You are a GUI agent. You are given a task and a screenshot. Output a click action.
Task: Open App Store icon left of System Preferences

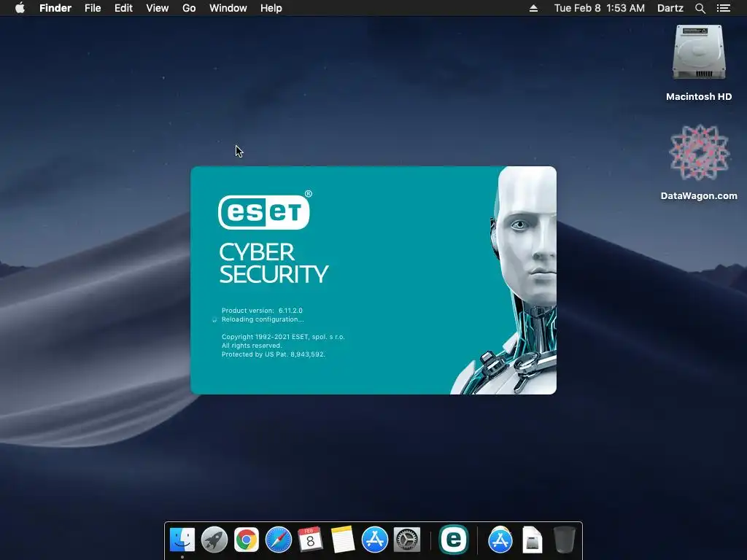(374, 540)
